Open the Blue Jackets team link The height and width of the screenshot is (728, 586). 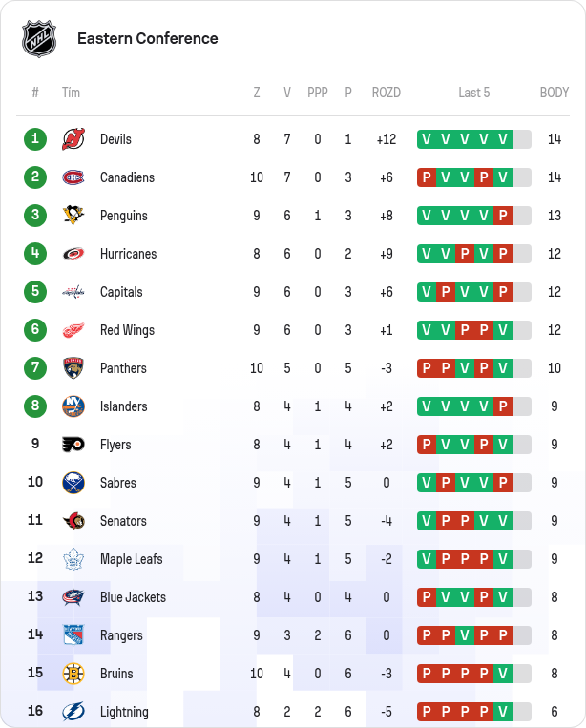[x=133, y=597]
